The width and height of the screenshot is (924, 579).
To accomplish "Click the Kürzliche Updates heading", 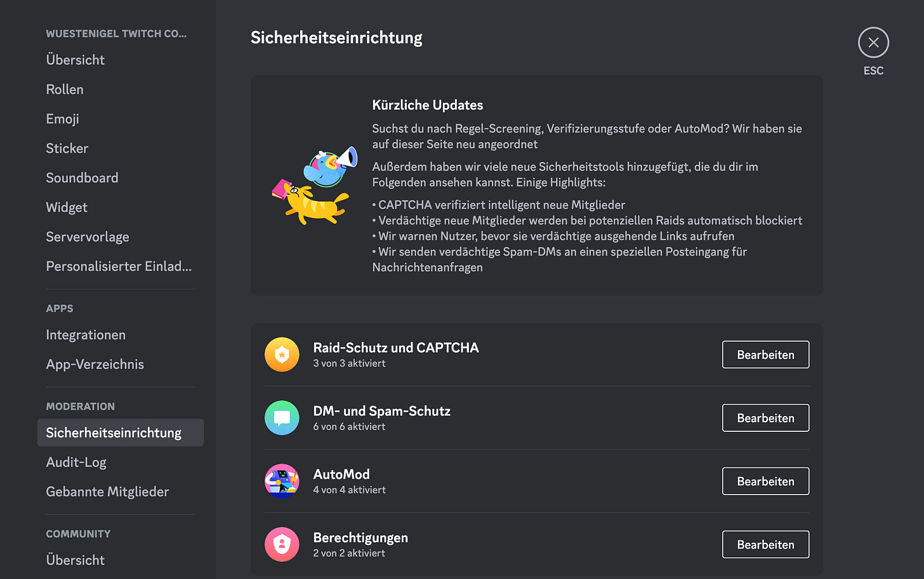I will (x=428, y=105).
